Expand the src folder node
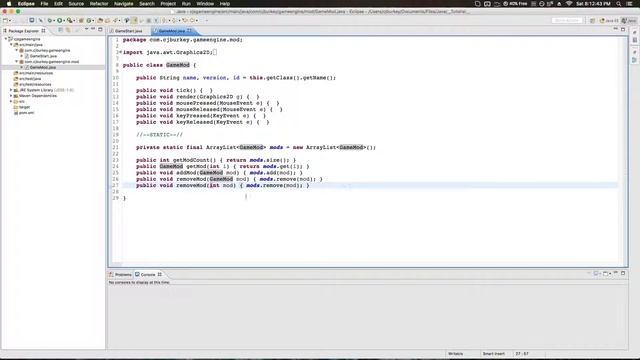 click(x=11, y=101)
